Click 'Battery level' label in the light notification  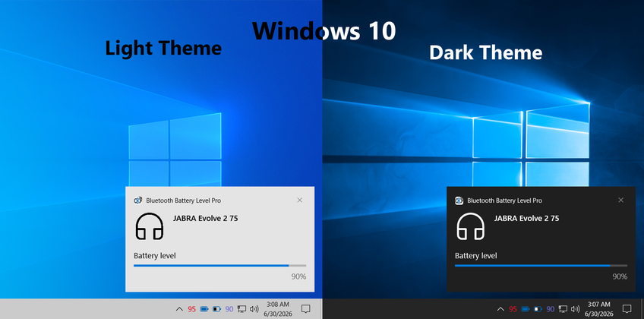[x=155, y=256]
